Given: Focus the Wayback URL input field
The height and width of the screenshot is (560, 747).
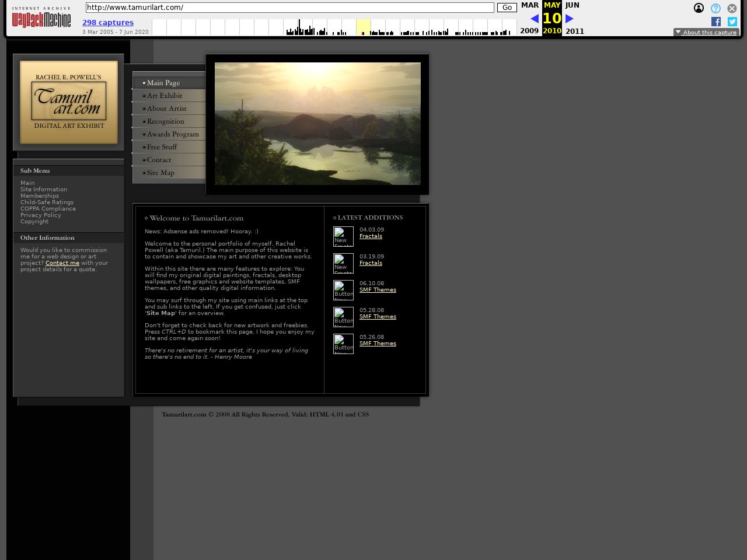Looking at the screenshot, I should pos(289,8).
